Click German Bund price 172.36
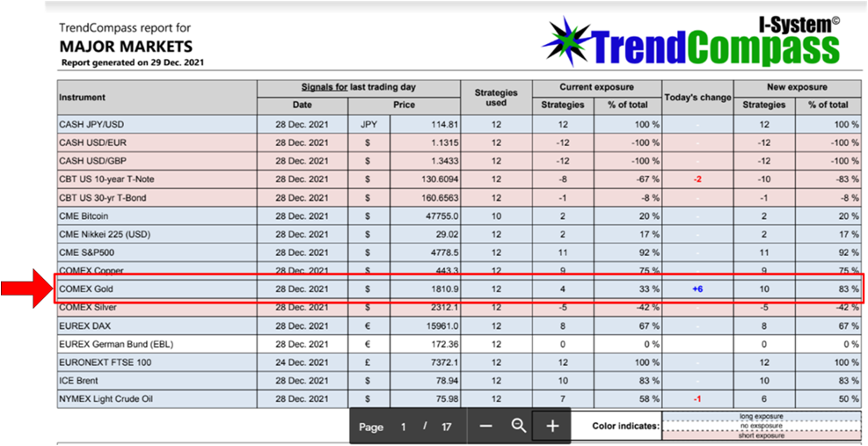Screen dimensions: 868x446 445,344
